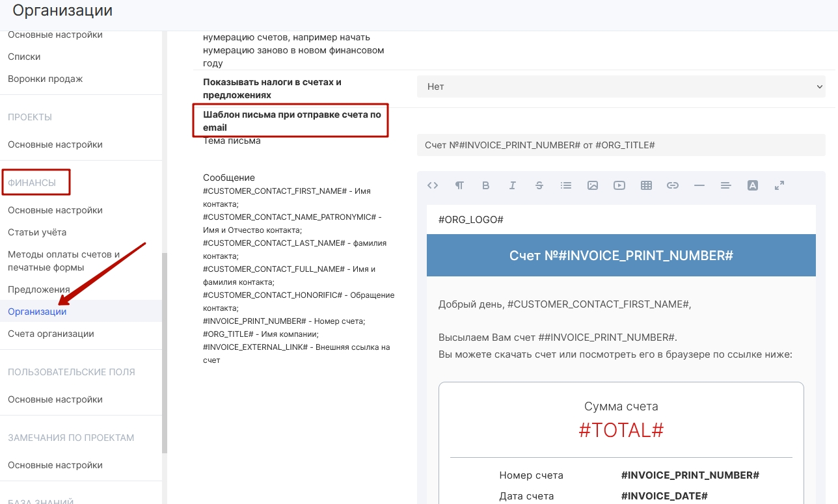This screenshot has height=504, width=838.
Task: Open Предложения in the sidebar
Action: pos(39,289)
